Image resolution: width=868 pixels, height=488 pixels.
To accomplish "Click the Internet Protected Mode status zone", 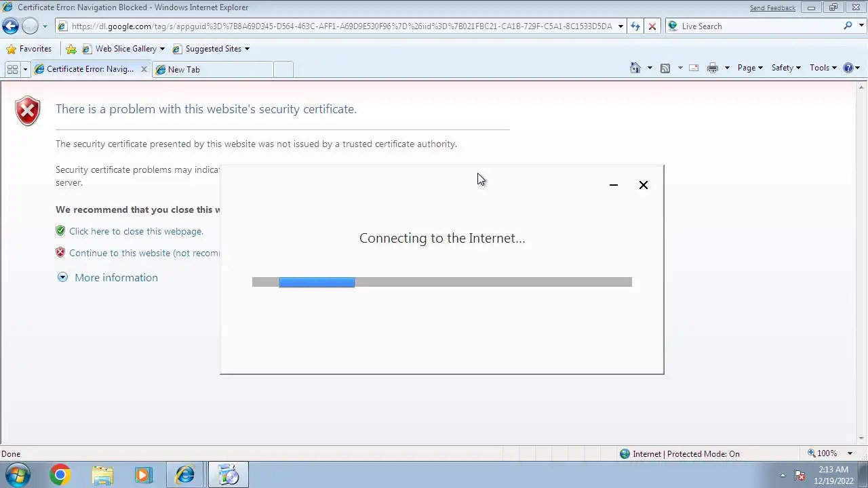I will (x=679, y=454).
